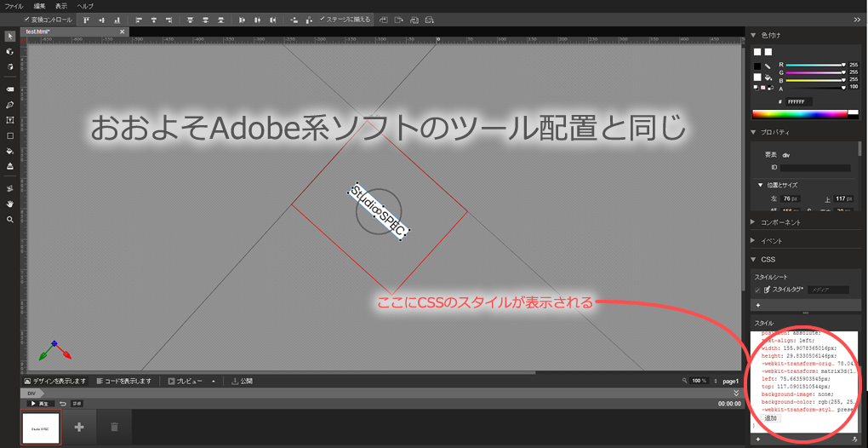Toggle the 変換コントロール checkbox
The image size is (868, 448).
27,19
